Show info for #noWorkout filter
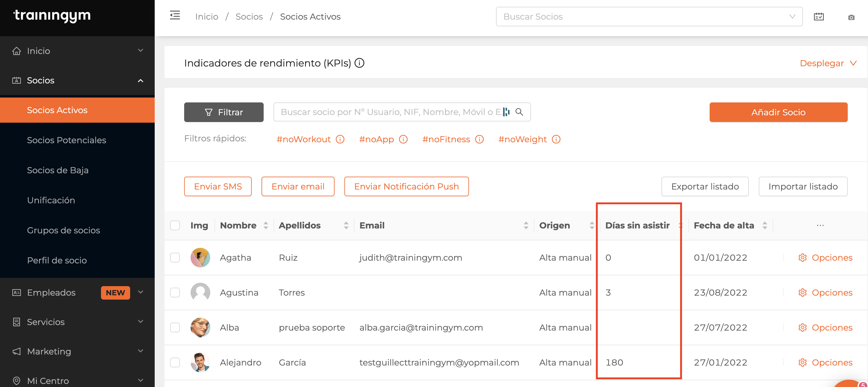868x387 pixels. 340,139
